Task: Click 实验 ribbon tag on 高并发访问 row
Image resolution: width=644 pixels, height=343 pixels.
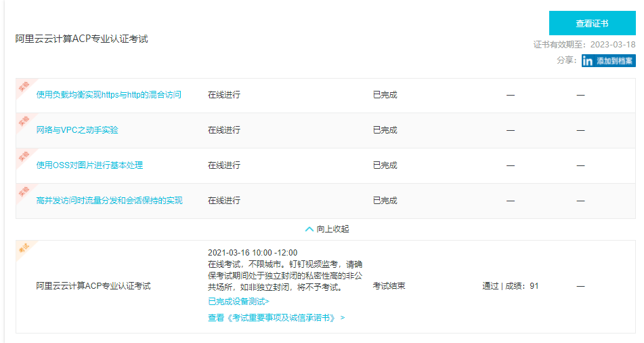Action: pos(24,192)
